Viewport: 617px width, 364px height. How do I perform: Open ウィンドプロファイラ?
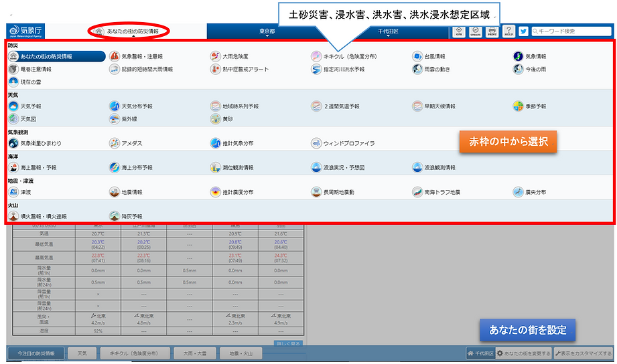pyautogui.click(x=343, y=143)
